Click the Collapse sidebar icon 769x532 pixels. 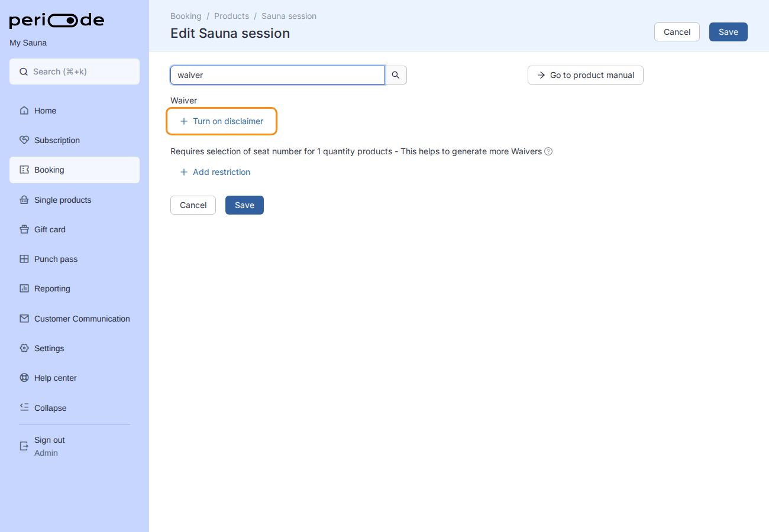pos(24,407)
